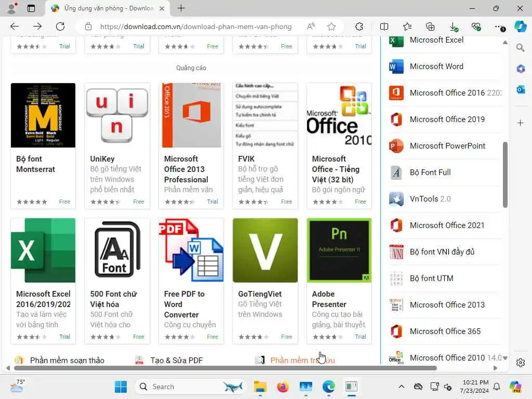Open sidebar settings gear
This screenshot has width=532, height=399.
[521, 363]
